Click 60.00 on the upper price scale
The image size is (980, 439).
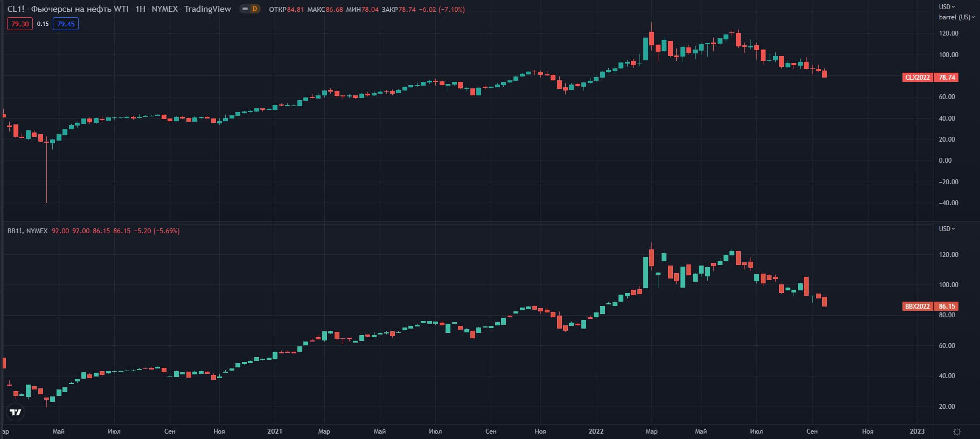coord(947,97)
